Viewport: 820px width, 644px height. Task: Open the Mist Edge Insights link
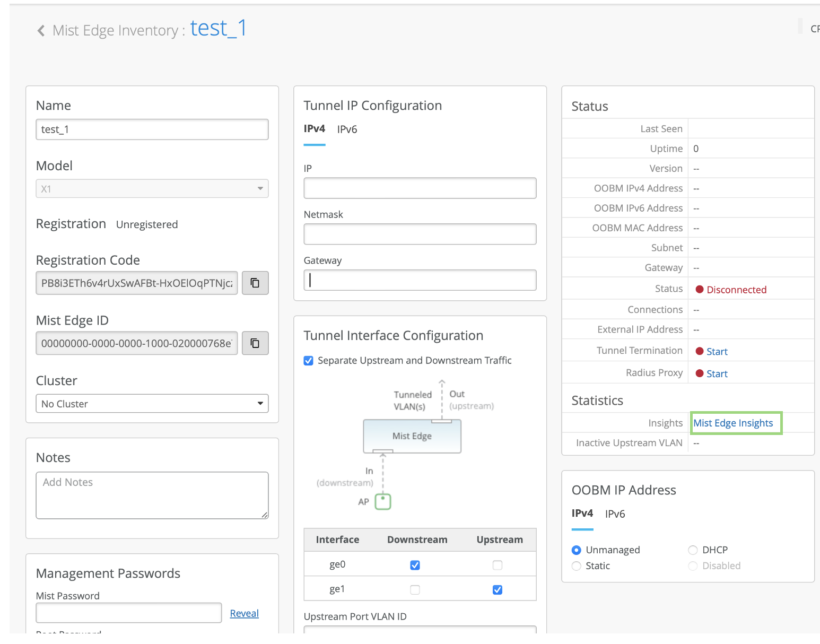pos(733,423)
